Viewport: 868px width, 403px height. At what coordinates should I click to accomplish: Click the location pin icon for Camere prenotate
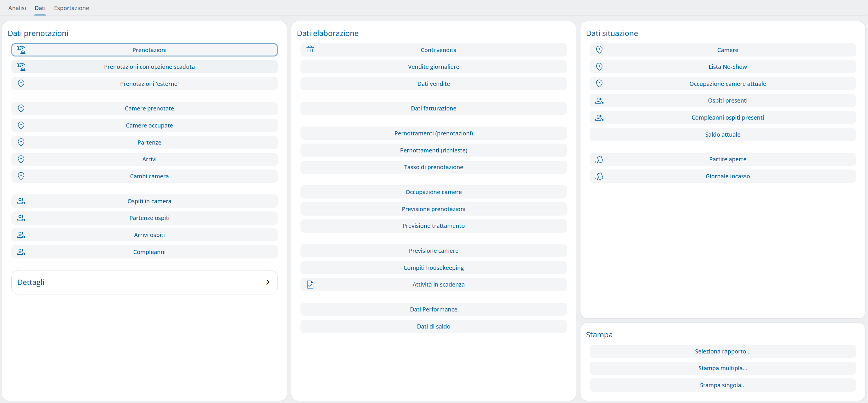tap(21, 108)
